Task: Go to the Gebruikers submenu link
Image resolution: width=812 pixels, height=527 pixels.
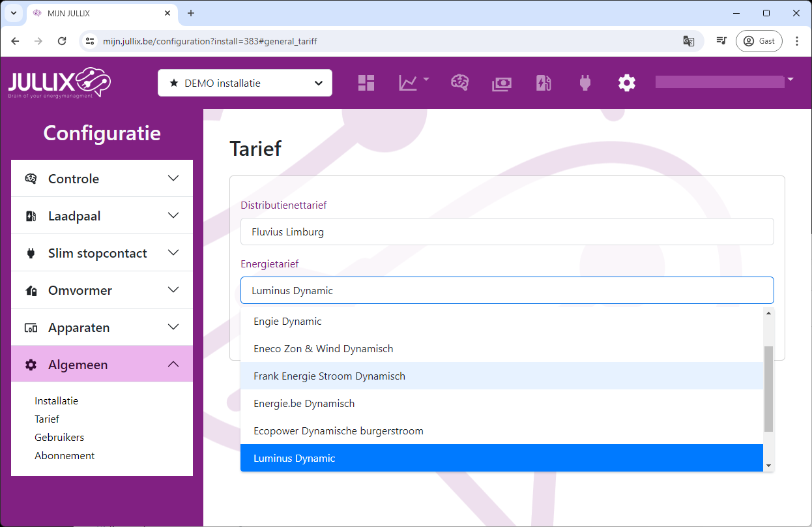Action: click(x=59, y=438)
